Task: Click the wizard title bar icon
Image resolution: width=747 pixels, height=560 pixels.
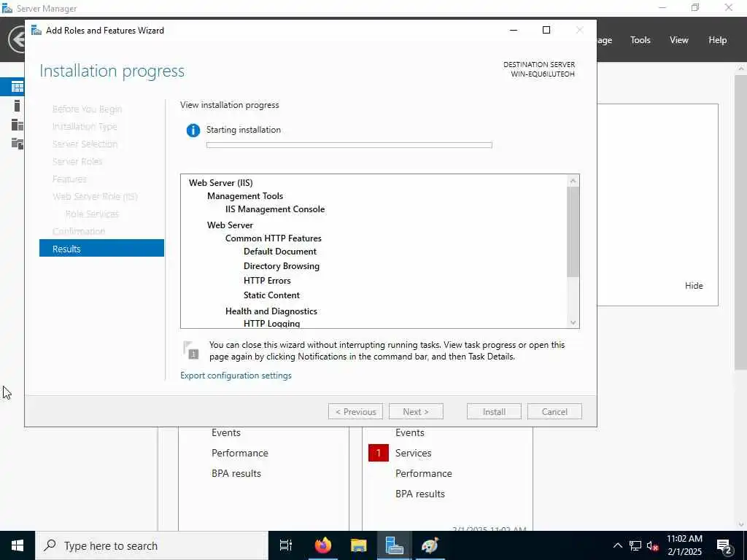Action: point(36,31)
